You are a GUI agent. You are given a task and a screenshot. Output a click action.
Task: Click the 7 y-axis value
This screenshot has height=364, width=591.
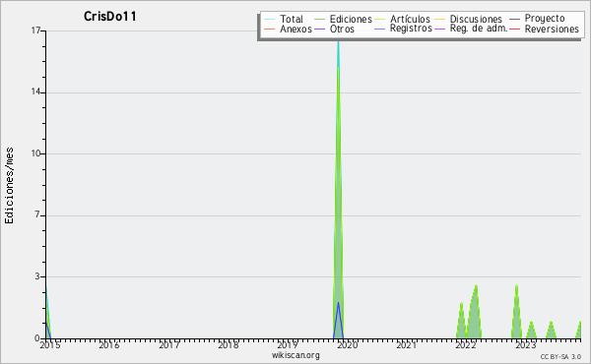[x=37, y=214]
